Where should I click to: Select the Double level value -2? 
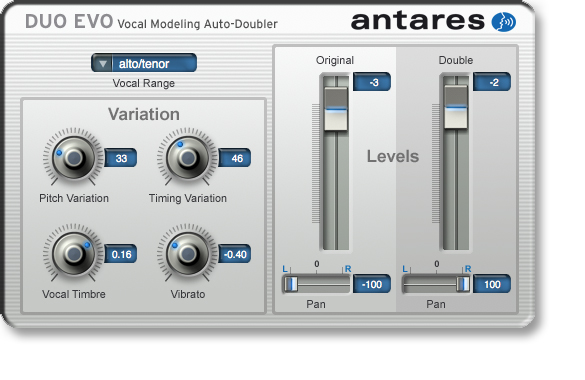coord(492,82)
